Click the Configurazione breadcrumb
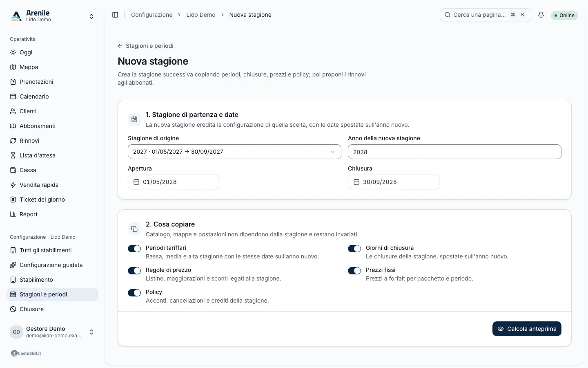The width and height of the screenshot is (588, 368). coord(151,15)
